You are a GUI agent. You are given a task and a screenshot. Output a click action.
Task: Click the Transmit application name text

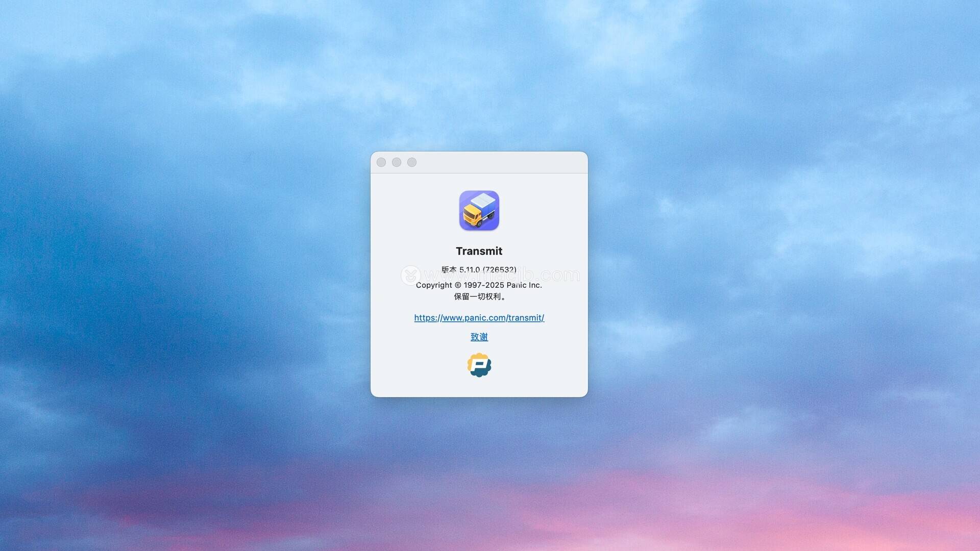pos(479,251)
